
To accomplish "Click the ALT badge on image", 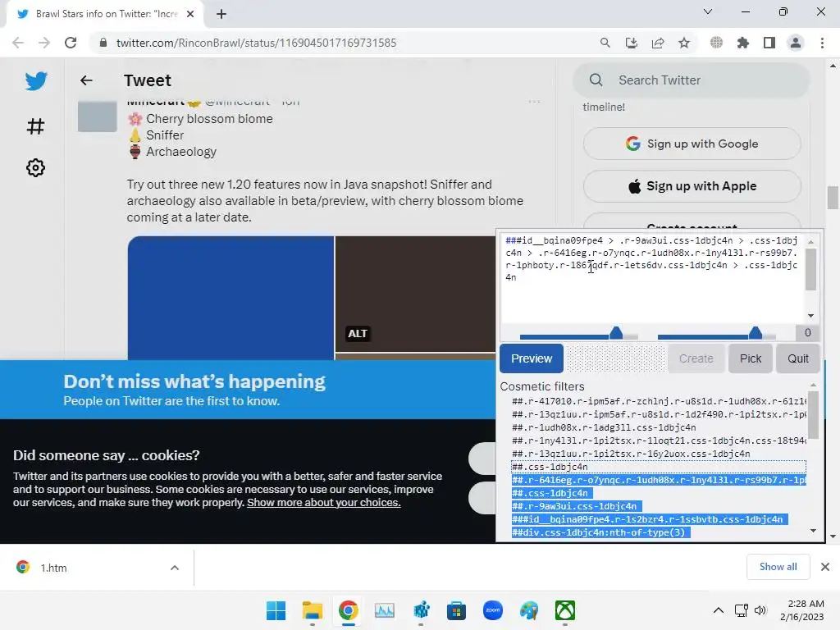I will (358, 334).
